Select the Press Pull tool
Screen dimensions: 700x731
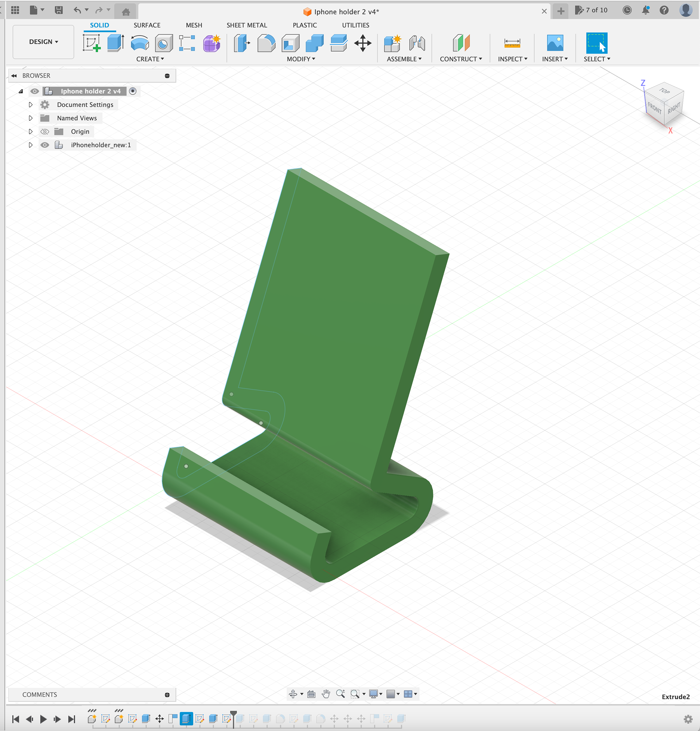(x=242, y=43)
